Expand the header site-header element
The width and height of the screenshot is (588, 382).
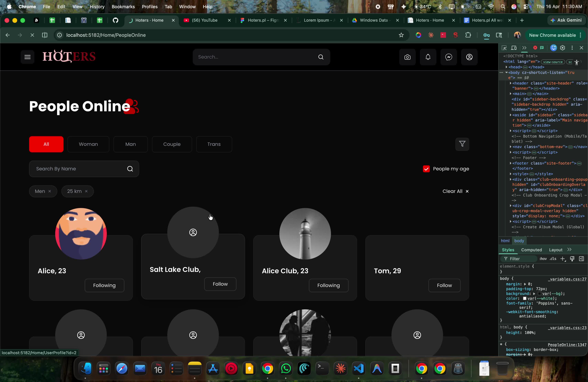(x=510, y=83)
